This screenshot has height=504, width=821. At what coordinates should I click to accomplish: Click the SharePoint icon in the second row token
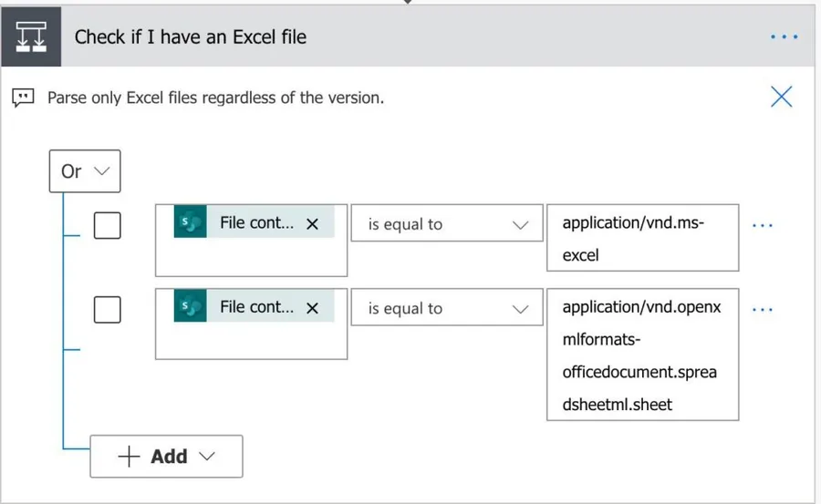point(190,308)
